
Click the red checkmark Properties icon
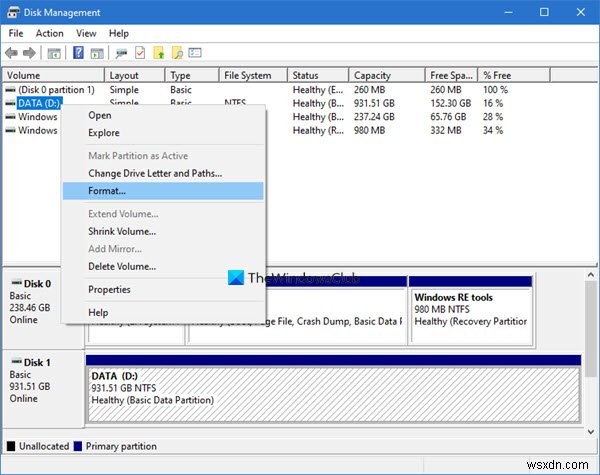coord(140,53)
